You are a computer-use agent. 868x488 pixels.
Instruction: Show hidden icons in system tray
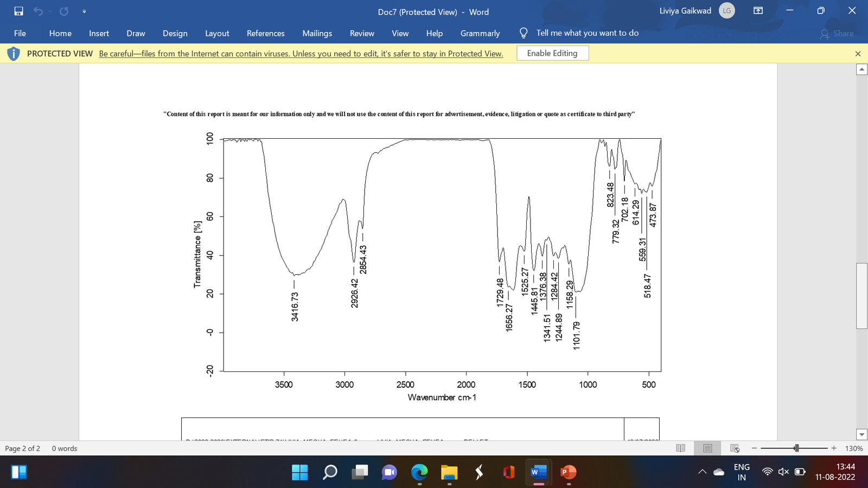[702, 472]
